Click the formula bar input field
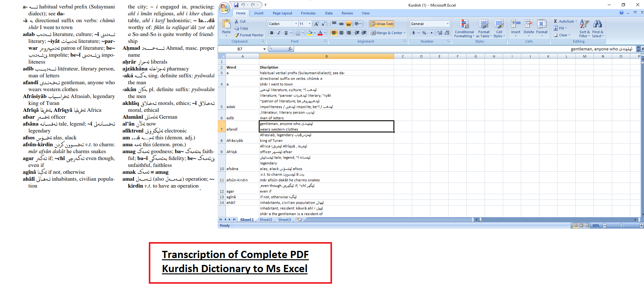644x290 pixels. point(465,49)
